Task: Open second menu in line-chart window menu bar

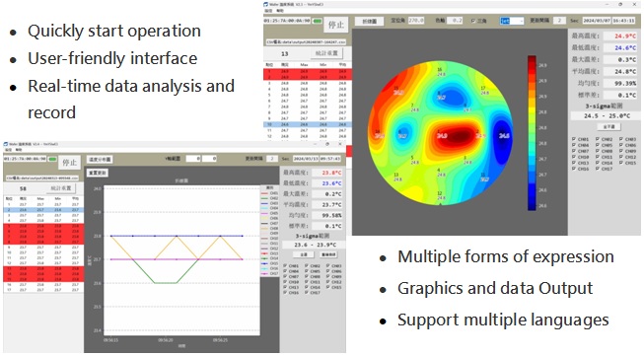Action: point(19,150)
